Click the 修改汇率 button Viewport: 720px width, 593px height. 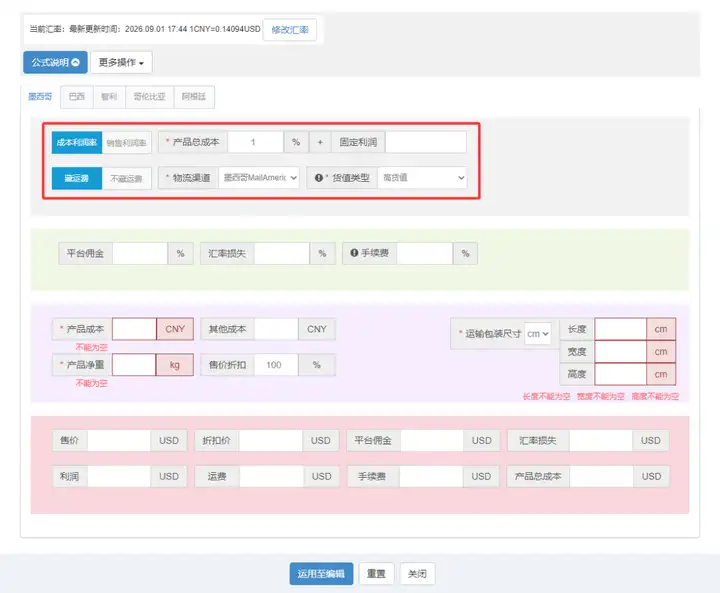pyautogui.click(x=290, y=29)
